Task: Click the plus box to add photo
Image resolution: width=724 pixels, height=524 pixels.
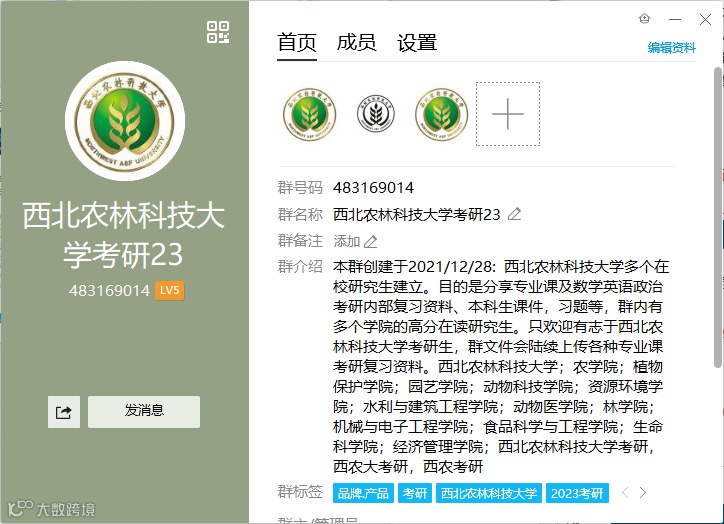Action: click(x=508, y=114)
